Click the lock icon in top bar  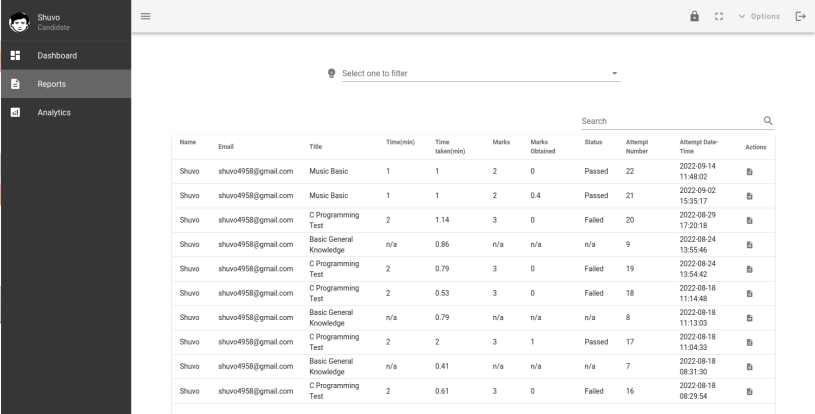tap(695, 17)
